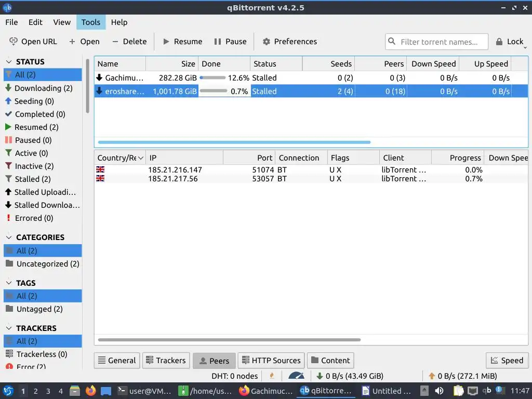Image resolution: width=532 pixels, height=399 pixels.
Task: Filter by Errored (0) status
Action: coord(43,218)
